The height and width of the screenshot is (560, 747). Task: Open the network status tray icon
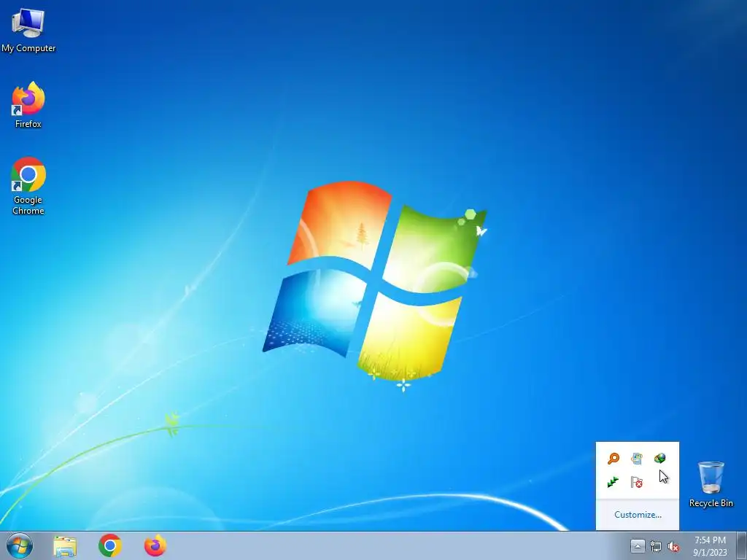pos(656,547)
